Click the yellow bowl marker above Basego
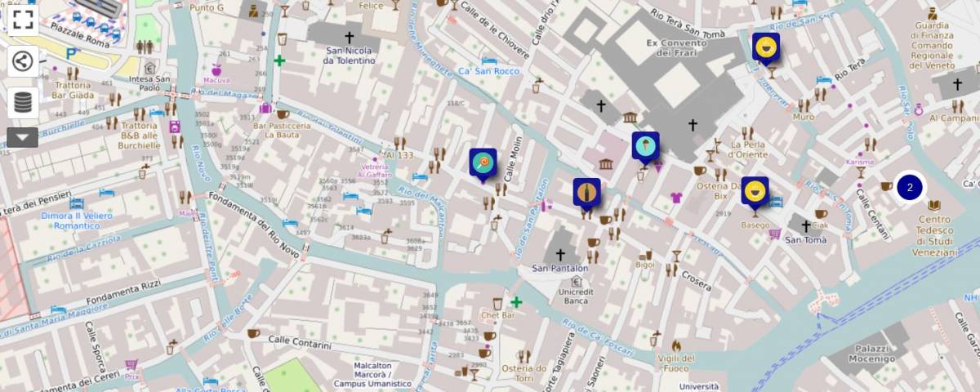This screenshot has width=980, height=392. (755, 192)
